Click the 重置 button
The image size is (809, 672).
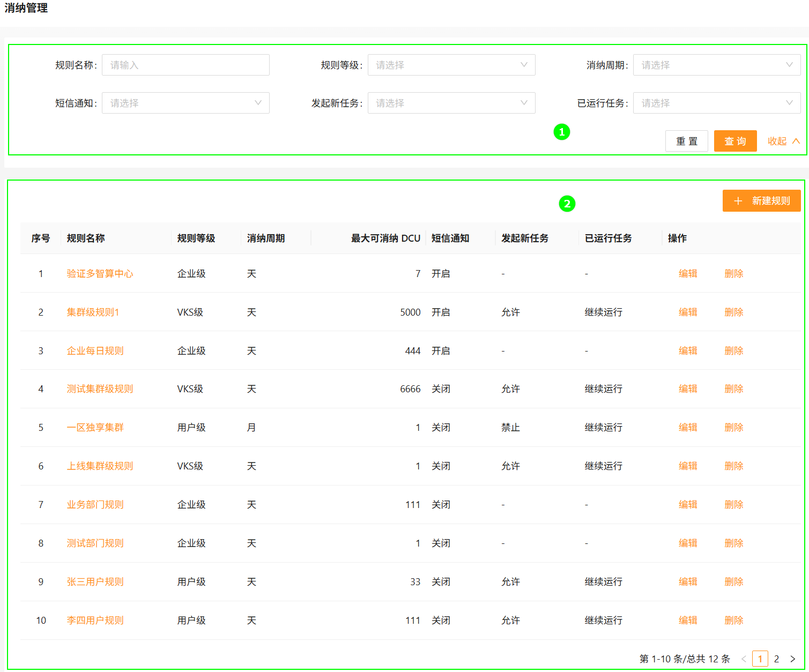686,141
